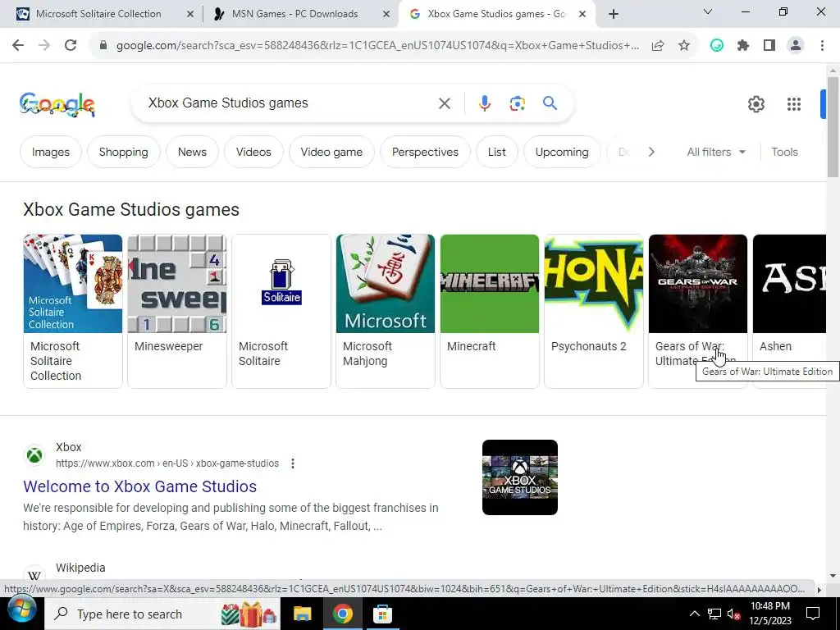Viewport: 840px width, 630px height.
Task: Open the Minecraft game card
Action: [490, 311]
